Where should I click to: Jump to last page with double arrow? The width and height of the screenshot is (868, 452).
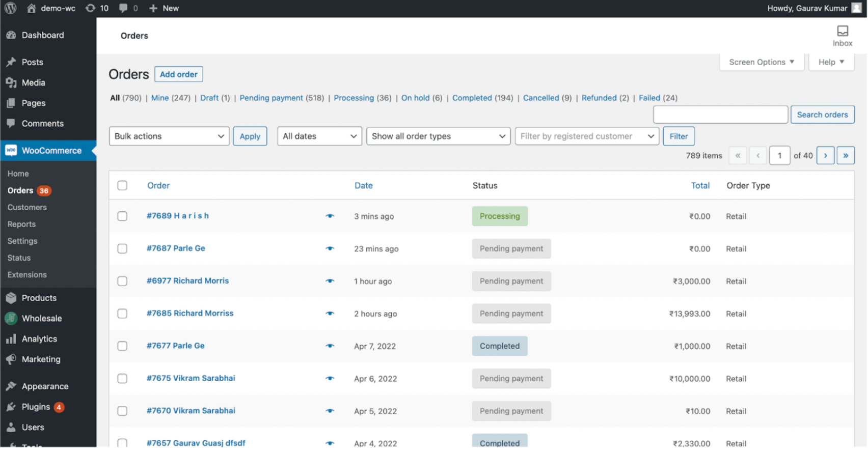[846, 156]
